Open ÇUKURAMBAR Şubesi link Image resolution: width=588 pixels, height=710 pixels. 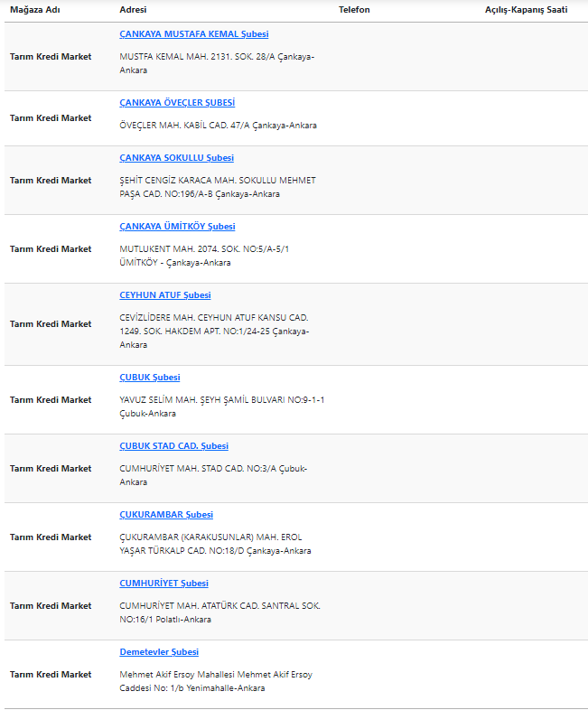point(166,515)
